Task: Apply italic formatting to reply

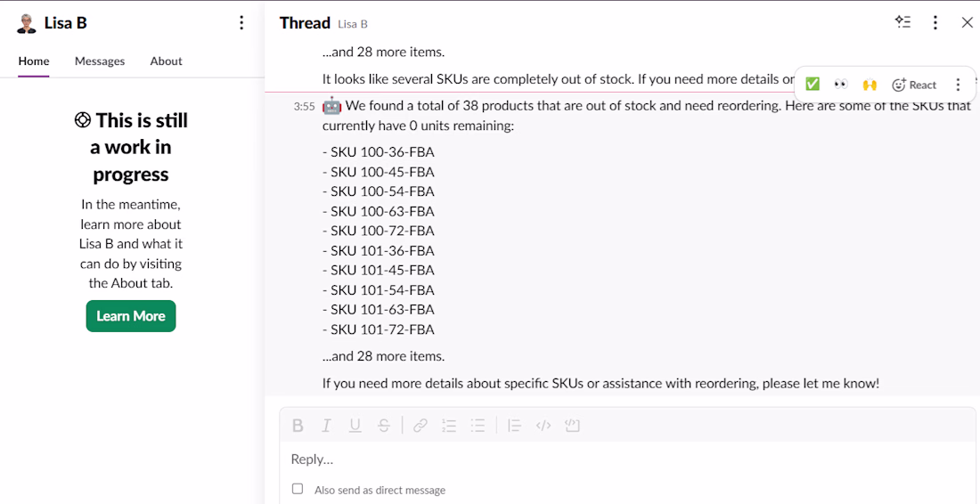Action: click(x=326, y=426)
